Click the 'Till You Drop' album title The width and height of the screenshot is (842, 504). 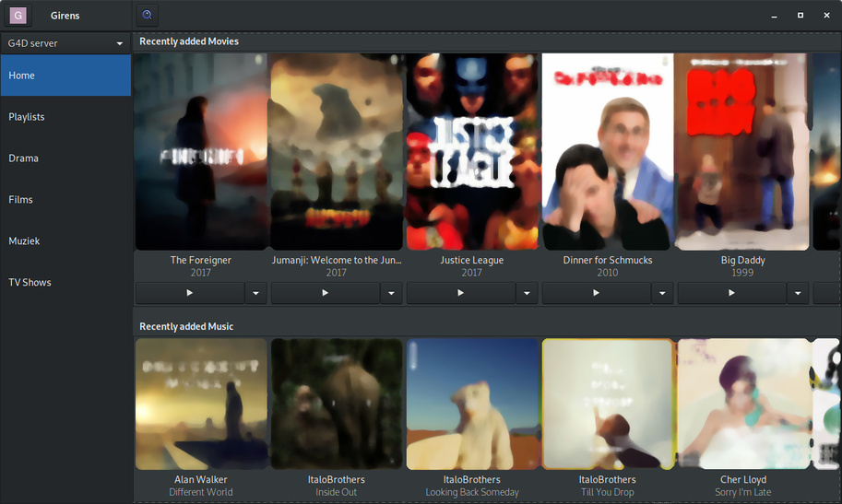608,492
